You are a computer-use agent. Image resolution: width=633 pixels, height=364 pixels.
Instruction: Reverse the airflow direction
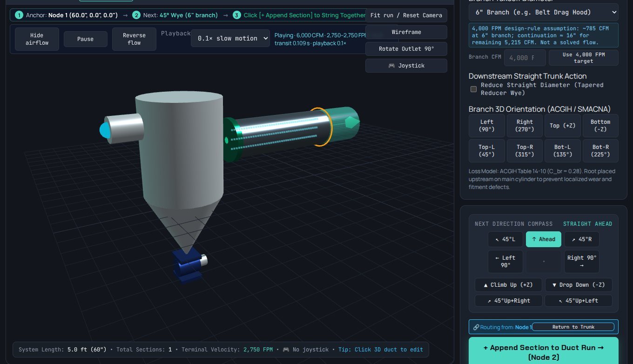(x=134, y=39)
